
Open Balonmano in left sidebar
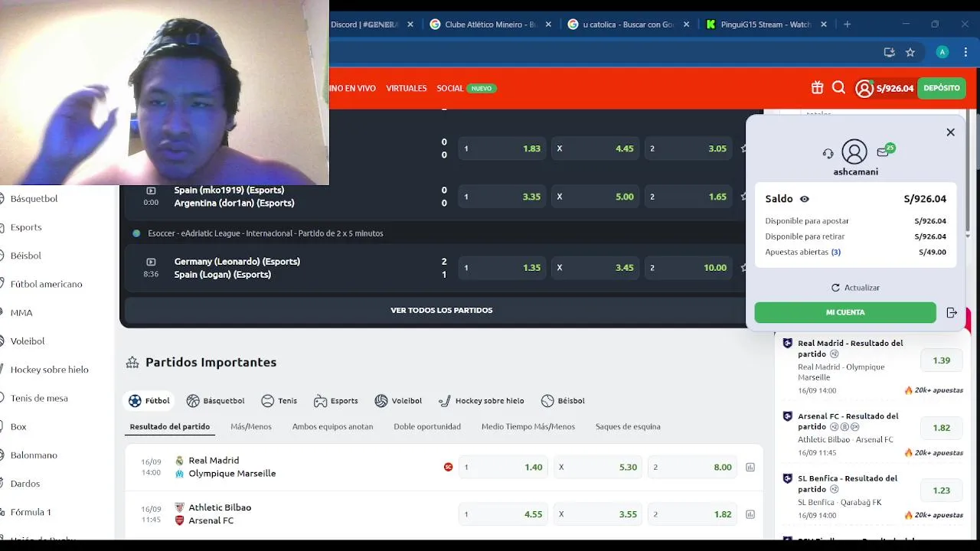pyautogui.click(x=34, y=455)
